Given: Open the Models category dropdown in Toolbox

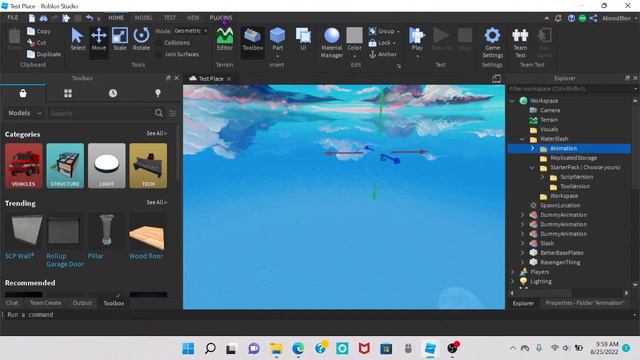Looking at the screenshot, I should pos(25,113).
